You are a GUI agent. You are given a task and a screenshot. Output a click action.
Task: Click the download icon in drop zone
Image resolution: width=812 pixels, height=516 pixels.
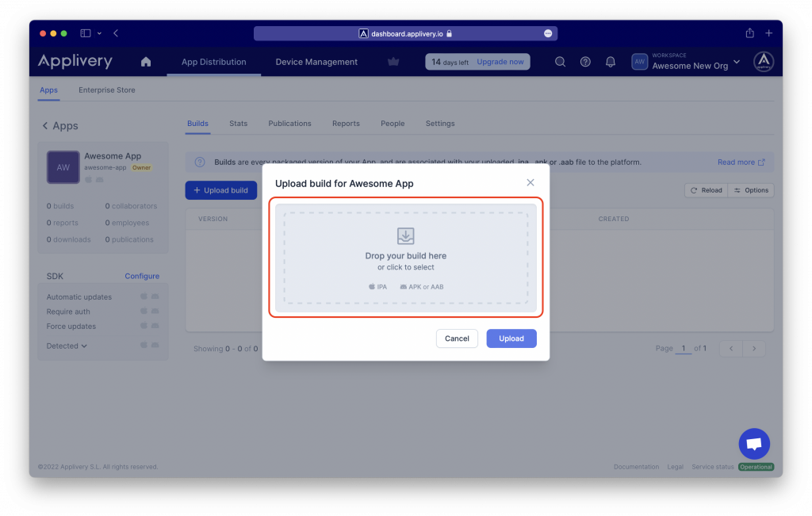point(405,236)
